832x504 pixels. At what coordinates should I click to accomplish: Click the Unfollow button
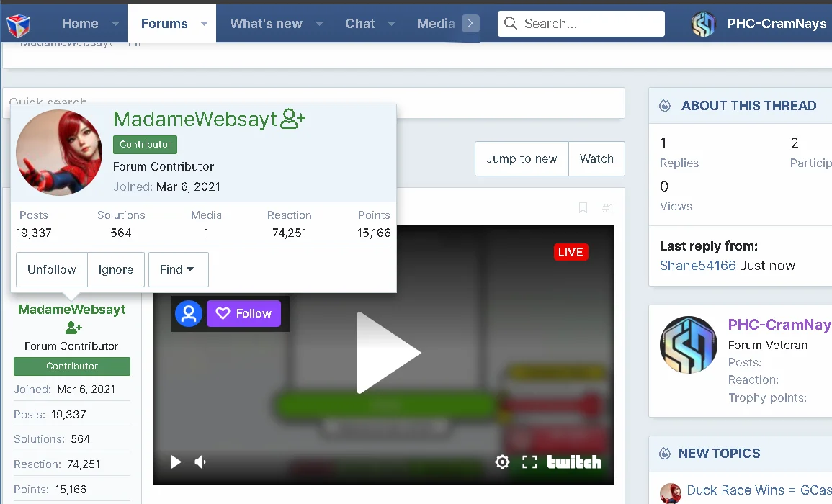(x=51, y=269)
